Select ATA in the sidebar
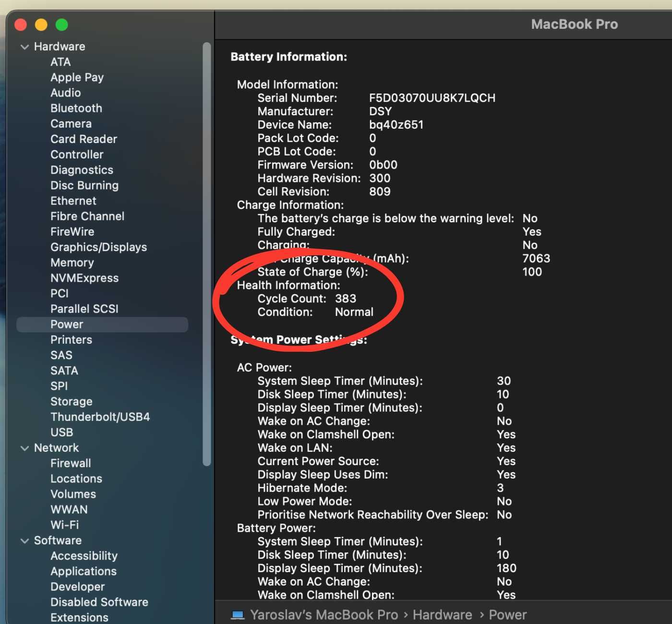 60,62
